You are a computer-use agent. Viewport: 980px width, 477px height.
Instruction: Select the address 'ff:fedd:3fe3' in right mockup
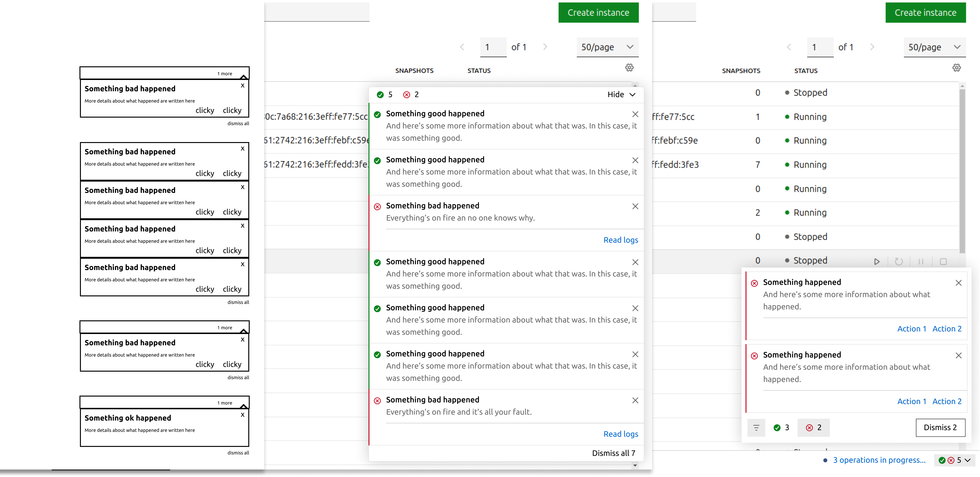(x=675, y=165)
